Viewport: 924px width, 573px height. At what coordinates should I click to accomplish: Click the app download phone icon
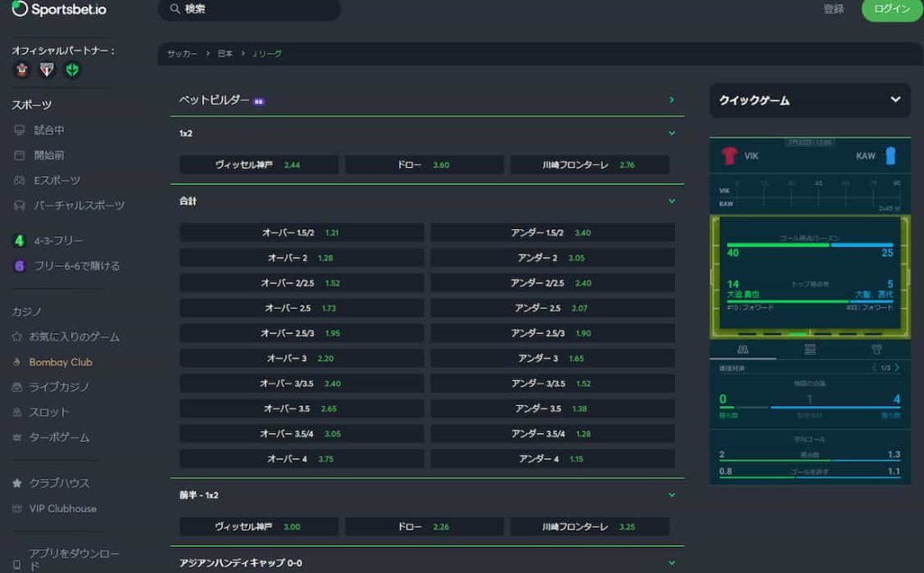tap(17, 566)
